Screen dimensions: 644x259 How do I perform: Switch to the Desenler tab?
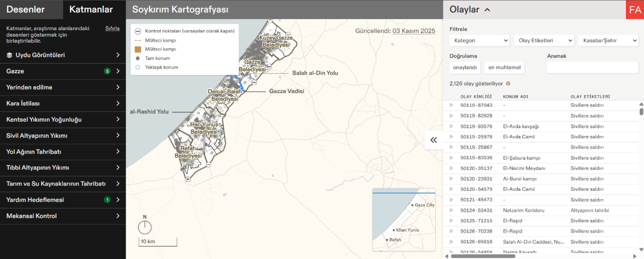point(25,10)
